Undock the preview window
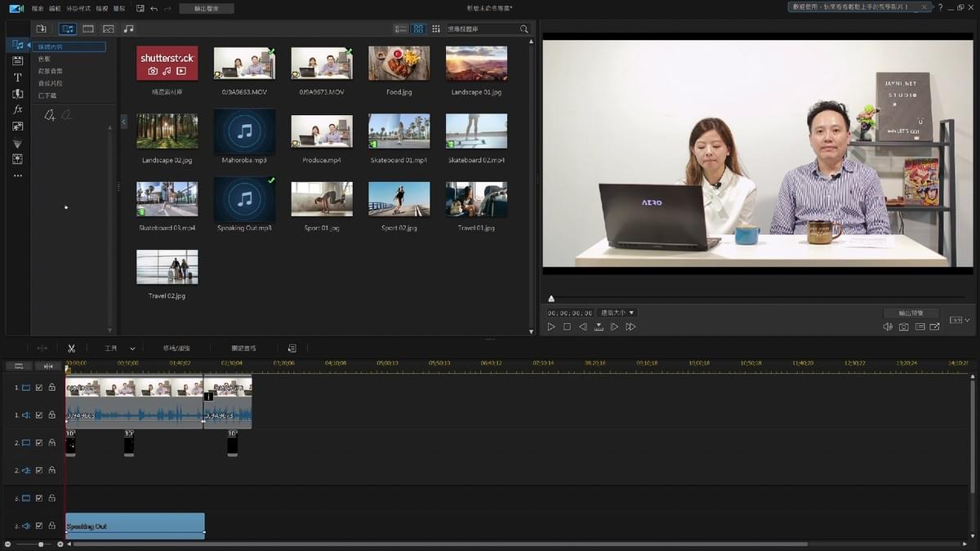 pos(934,327)
